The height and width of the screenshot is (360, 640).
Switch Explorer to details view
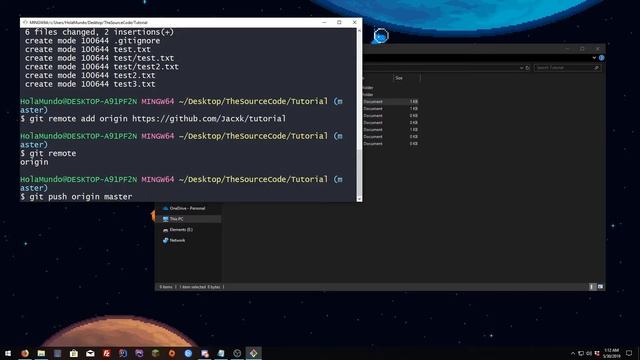[x=593, y=287]
